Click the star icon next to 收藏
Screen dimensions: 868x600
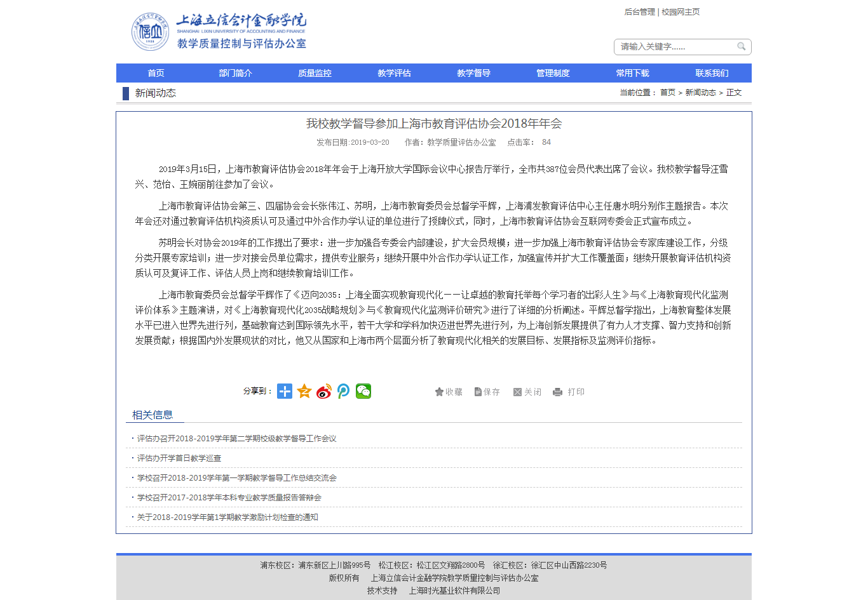(x=439, y=392)
